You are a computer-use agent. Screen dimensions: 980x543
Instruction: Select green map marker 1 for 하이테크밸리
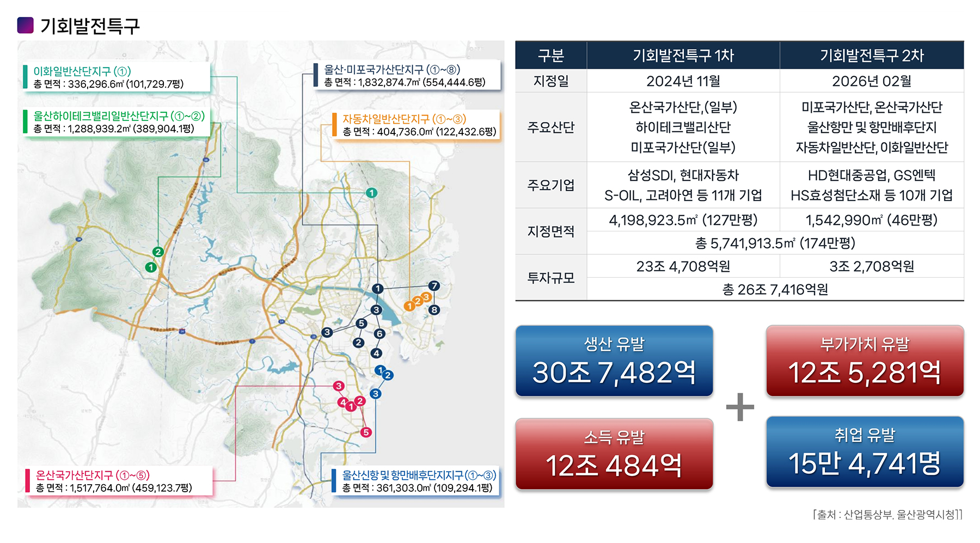(x=151, y=267)
